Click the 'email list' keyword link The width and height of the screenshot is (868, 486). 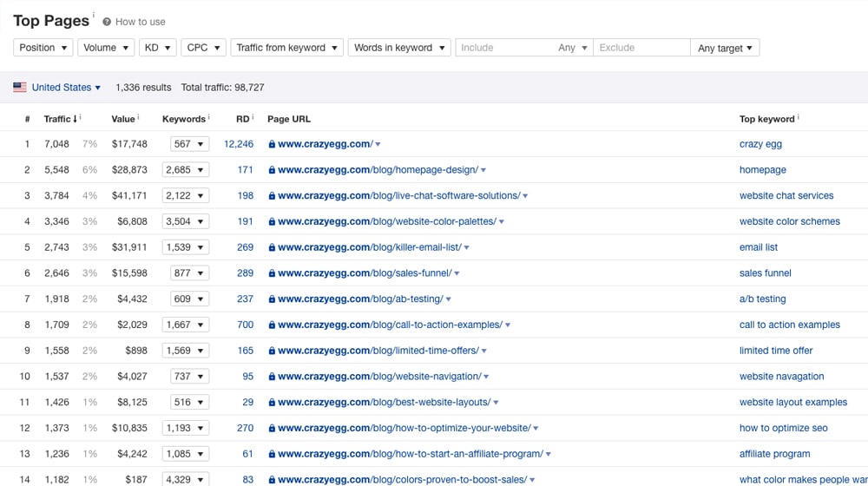[x=759, y=247]
